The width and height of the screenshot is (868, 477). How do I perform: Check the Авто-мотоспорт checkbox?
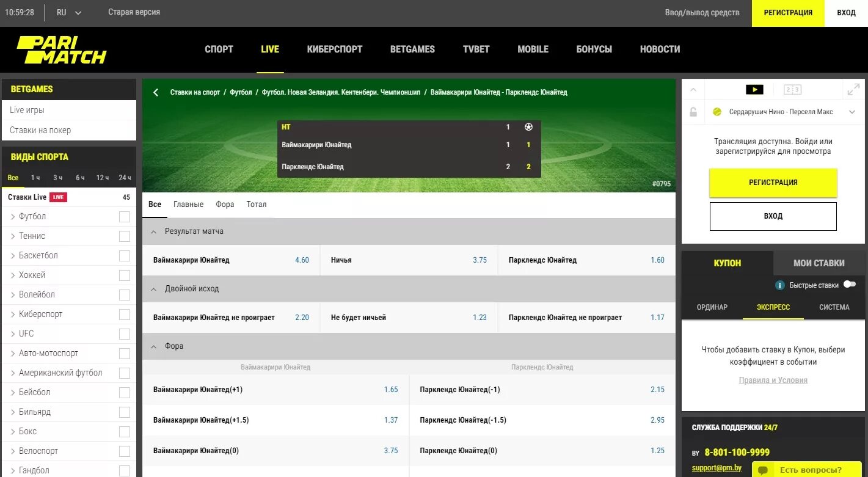(125, 354)
